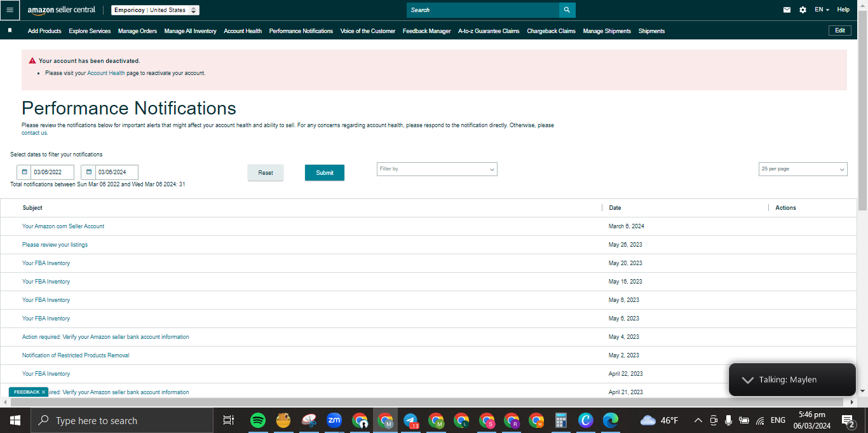Click the start date field 03/06/2022
Viewport: 868px width, 433px height.
(x=53, y=172)
